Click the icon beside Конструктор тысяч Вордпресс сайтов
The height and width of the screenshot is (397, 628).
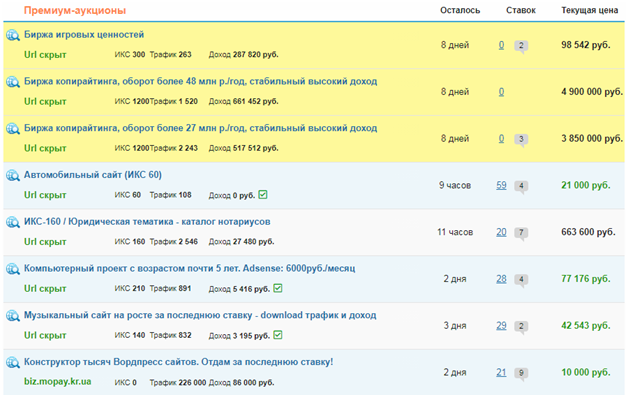13,363
